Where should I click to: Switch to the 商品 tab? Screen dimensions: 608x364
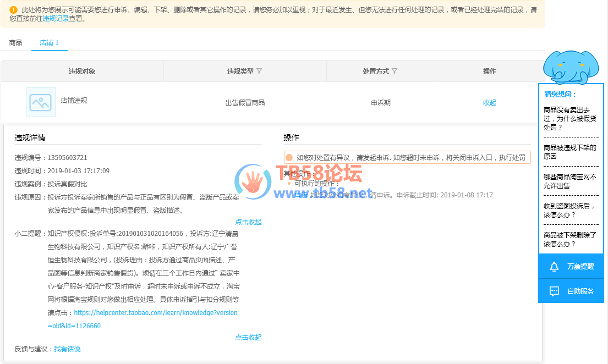(x=15, y=43)
